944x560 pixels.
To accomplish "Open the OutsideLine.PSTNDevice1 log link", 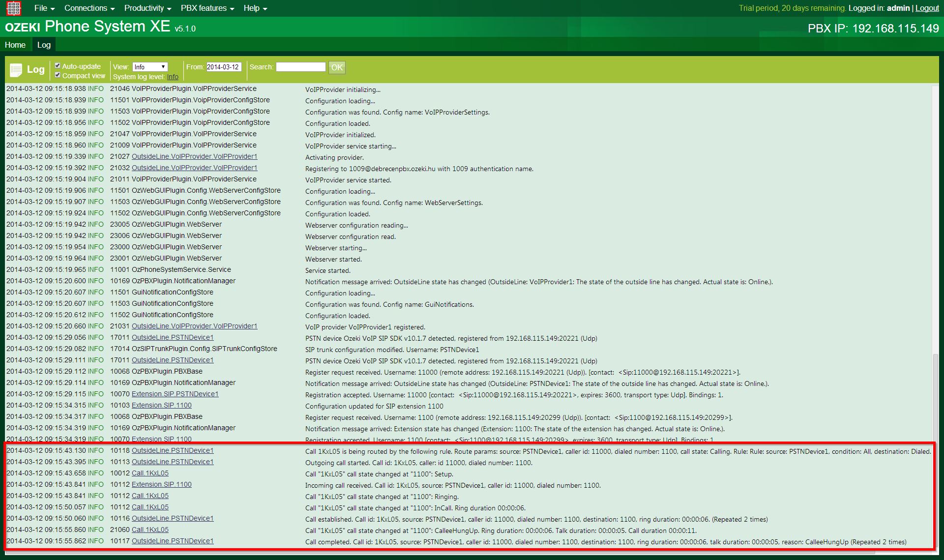I will pos(173,450).
